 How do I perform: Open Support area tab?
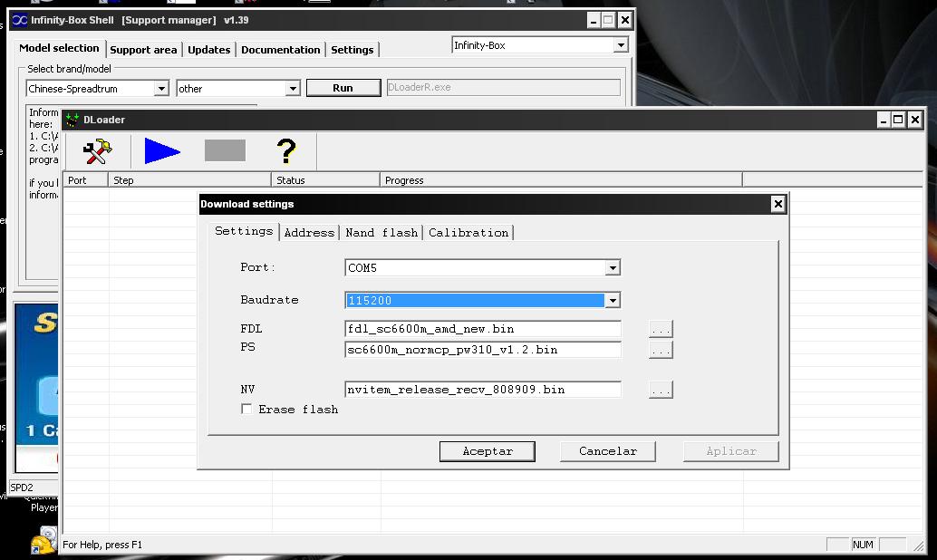point(143,50)
